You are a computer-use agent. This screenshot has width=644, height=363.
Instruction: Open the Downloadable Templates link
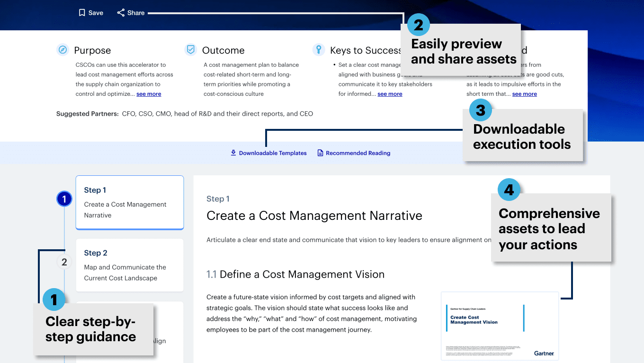pyautogui.click(x=273, y=153)
